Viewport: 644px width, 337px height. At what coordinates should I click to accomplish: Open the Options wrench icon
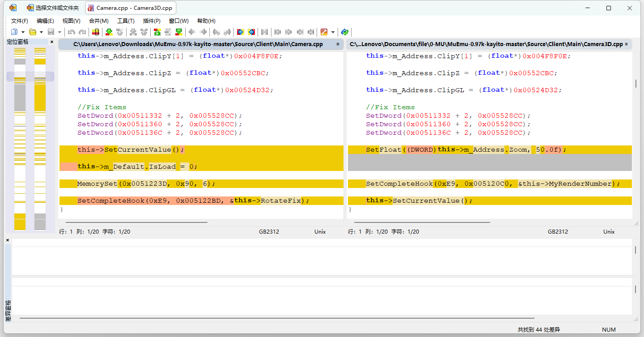(324, 32)
